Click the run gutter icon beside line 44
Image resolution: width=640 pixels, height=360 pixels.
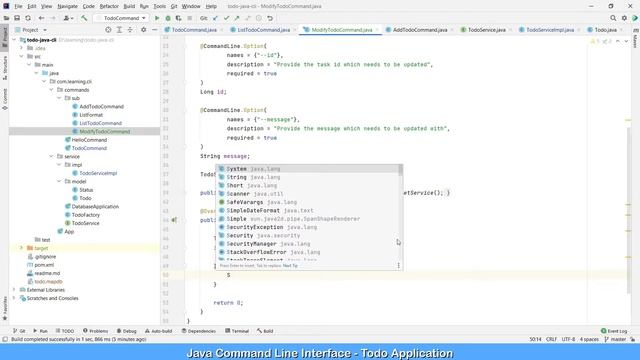[174, 220]
